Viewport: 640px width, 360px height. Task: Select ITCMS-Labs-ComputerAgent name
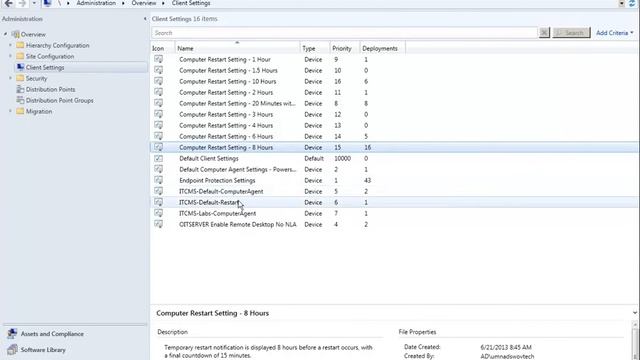pos(218,214)
